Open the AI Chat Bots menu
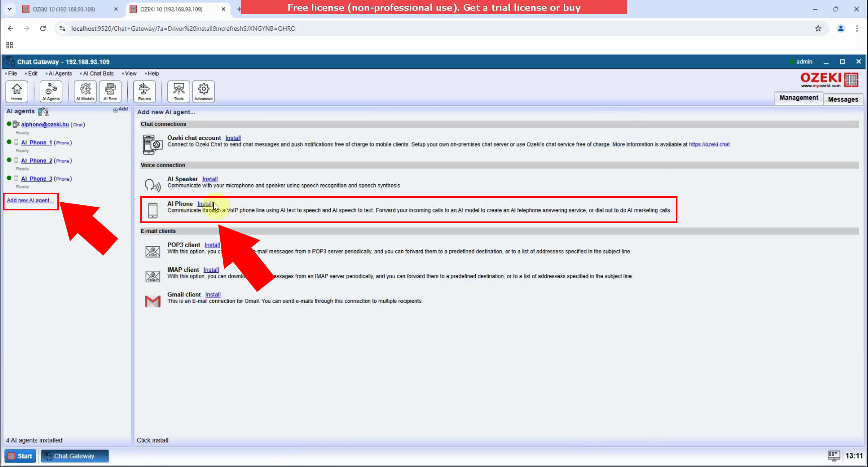Viewport: 868px width, 467px height. click(97, 73)
